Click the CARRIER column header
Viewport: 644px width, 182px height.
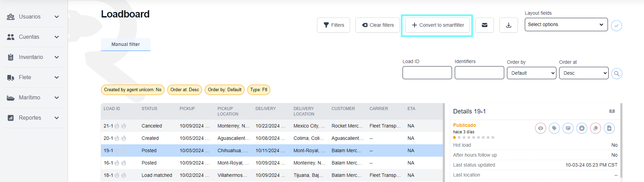379,109
